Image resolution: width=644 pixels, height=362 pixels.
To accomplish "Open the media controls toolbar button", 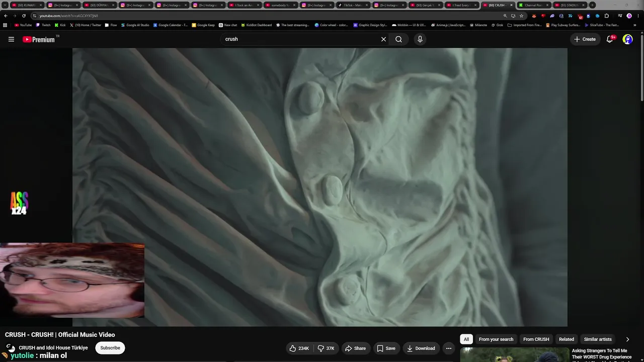I will [619, 16].
